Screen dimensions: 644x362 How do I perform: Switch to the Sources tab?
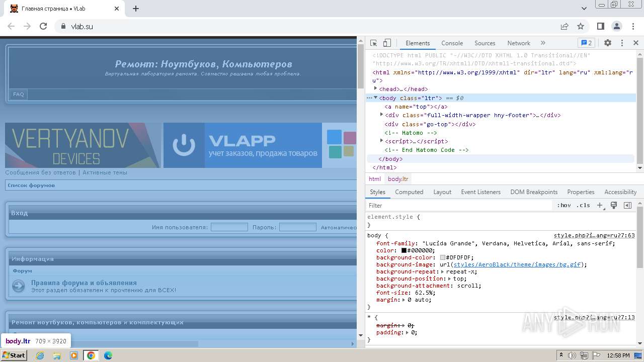coord(485,43)
